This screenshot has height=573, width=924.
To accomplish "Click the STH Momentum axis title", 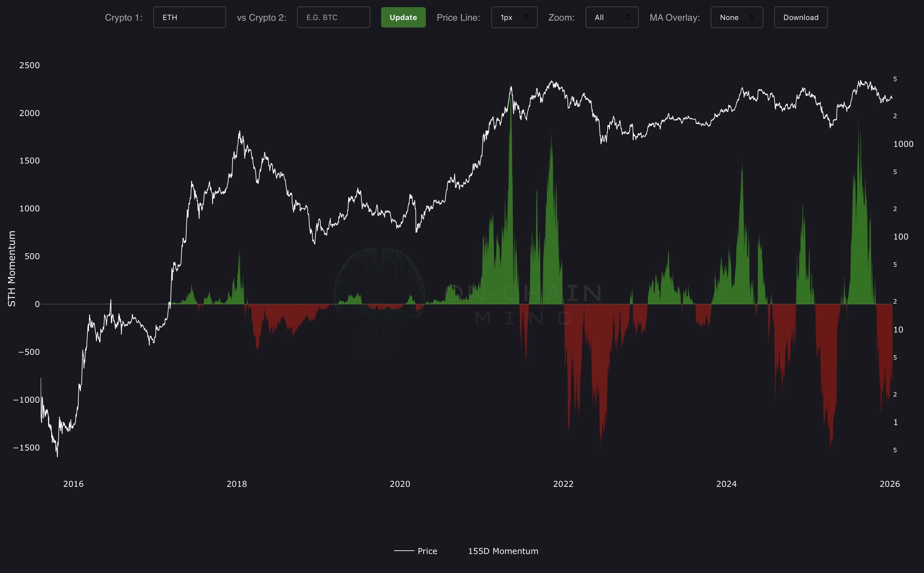I will tap(12, 268).
